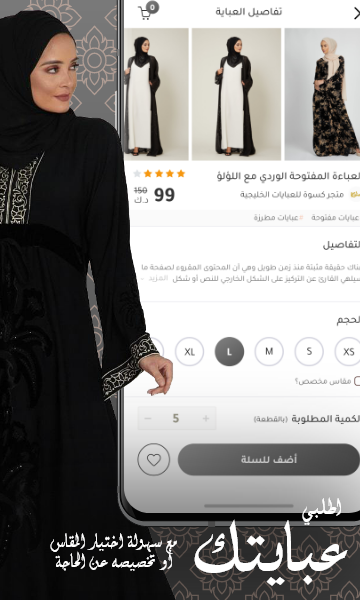360x600 pixels.
Task: Tap the heart favorite icon
Action: pos(154,460)
